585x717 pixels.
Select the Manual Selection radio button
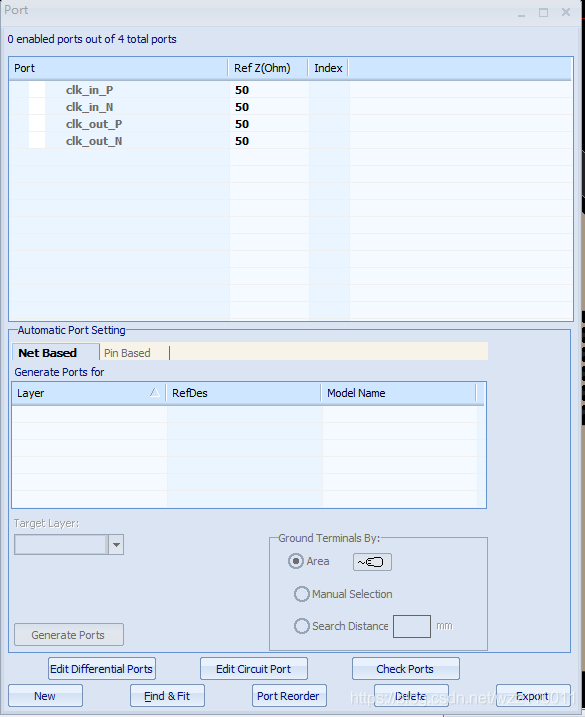301,594
